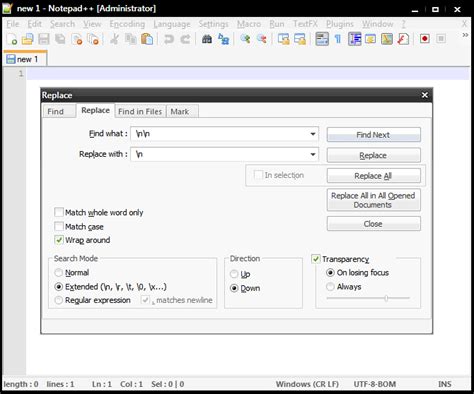Click the Zoom In toolbar icon
Image resolution: width=474 pixels, height=394 pixels.
[245, 39]
